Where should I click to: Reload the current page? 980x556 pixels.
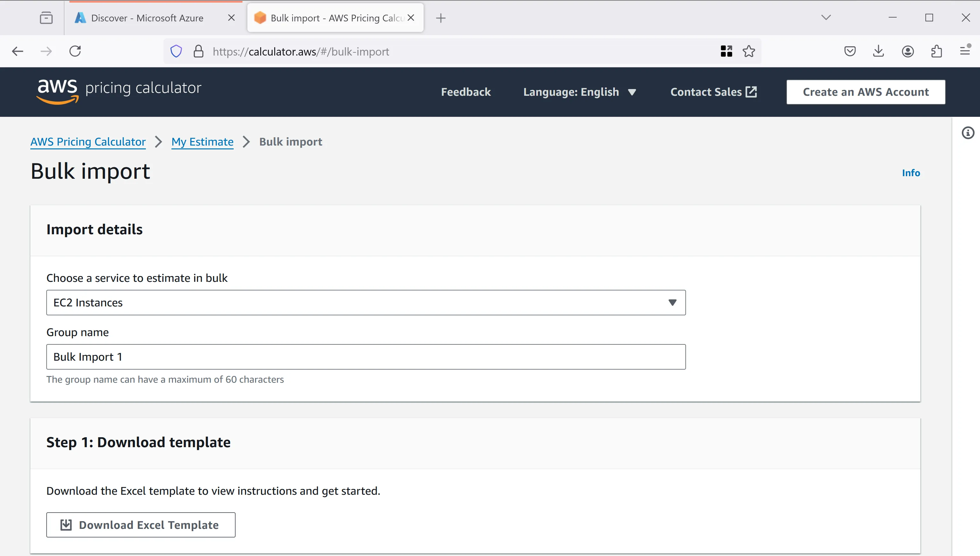(x=75, y=51)
